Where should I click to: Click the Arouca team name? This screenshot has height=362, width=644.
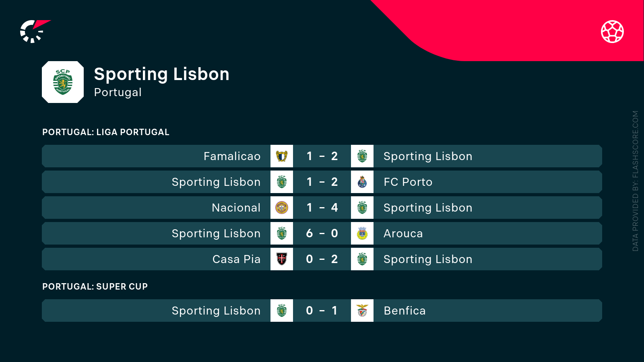tap(403, 233)
